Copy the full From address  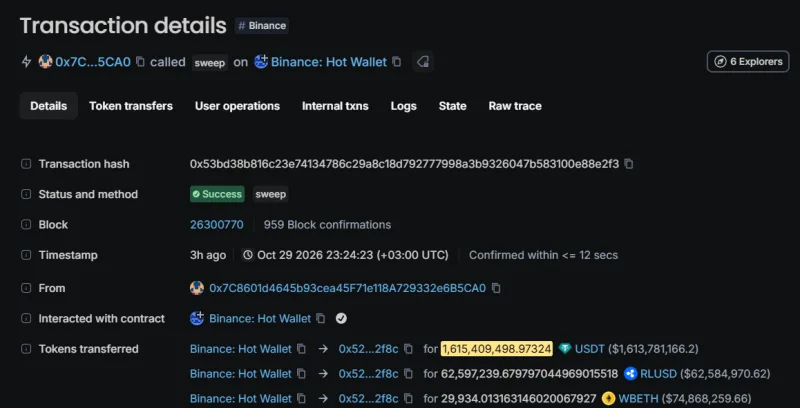(x=496, y=288)
